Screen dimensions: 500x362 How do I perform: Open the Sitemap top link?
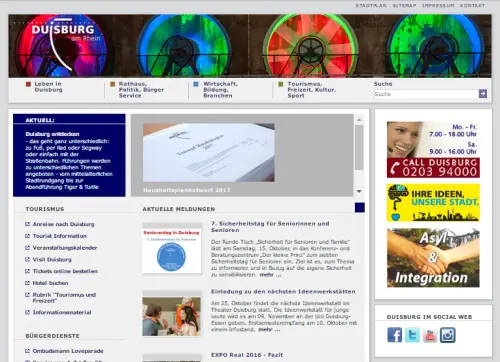404,6
